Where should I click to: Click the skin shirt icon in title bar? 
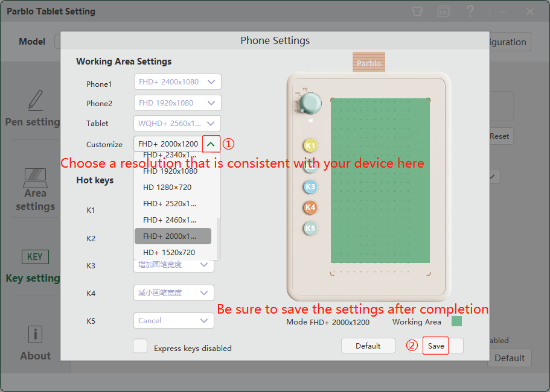pyautogui.click(x=417, y=11)
